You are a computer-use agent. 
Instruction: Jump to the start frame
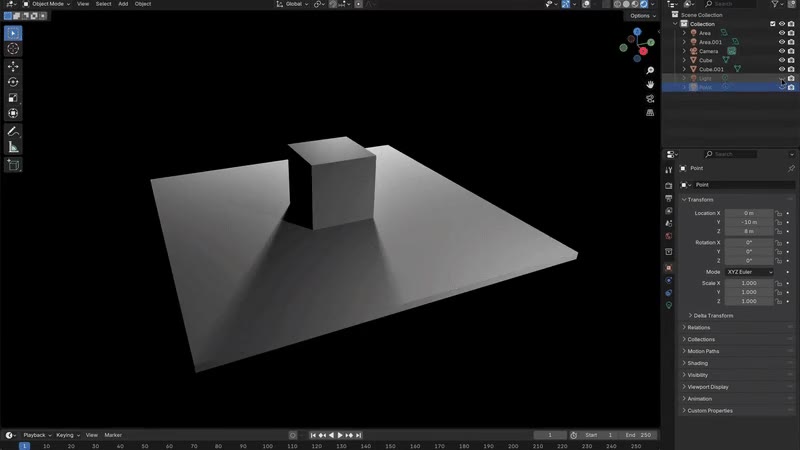pyautogui.click(x=313, y=435)
